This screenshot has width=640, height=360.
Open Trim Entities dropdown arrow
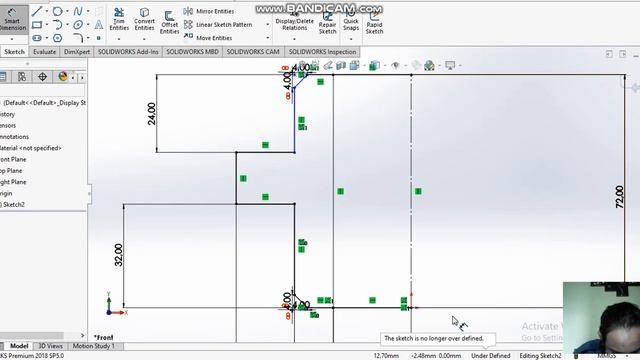pyautogui.click(x=119, y=39)
